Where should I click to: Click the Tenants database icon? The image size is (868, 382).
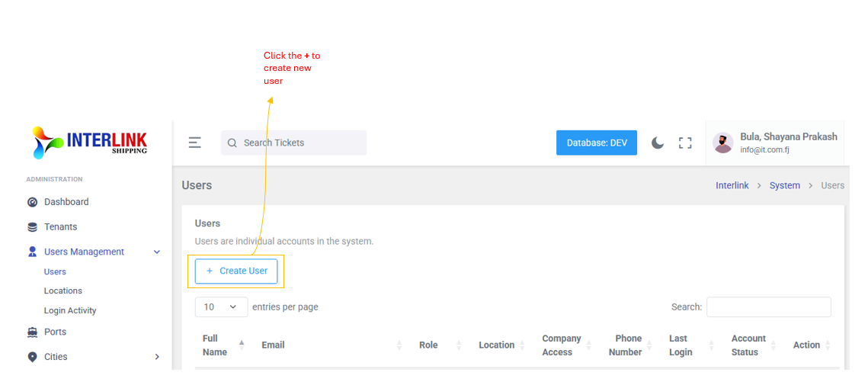tap(32, 227)
